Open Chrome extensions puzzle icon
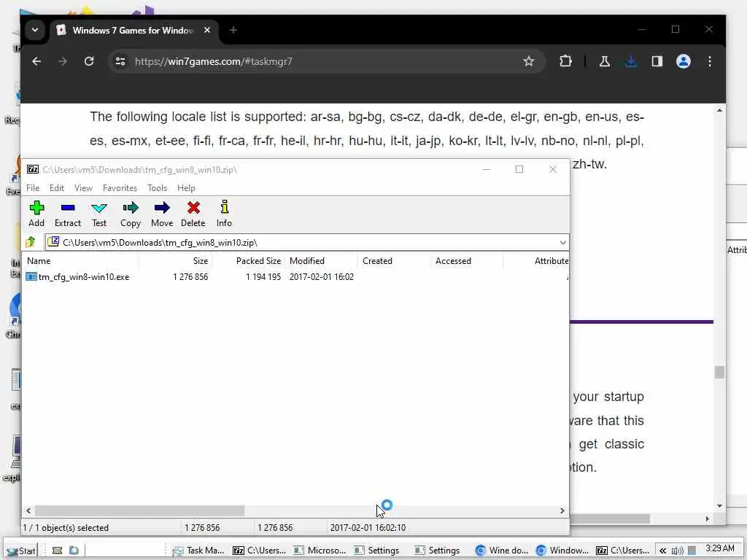 pos(565,61)
